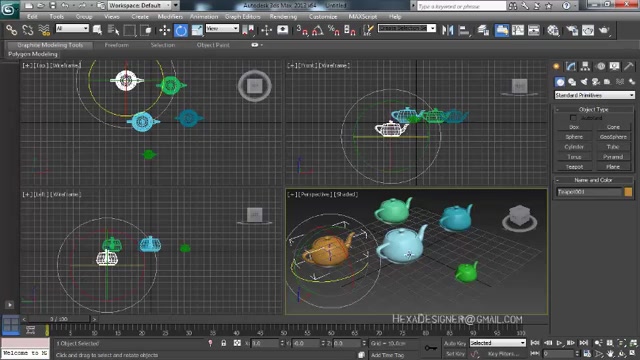Toggle the Spinner Snap button
The image size is (640, 360).
pos(349,30)
